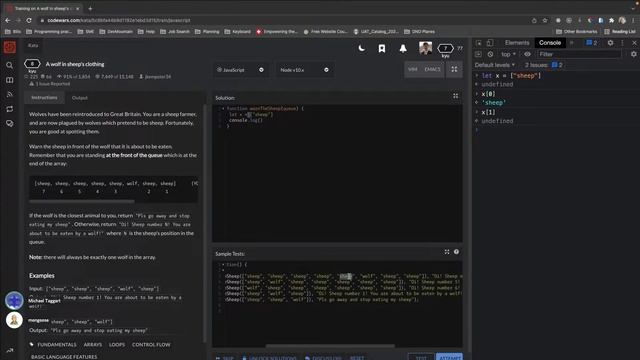Switch to the Output tab
Image resolution: width=640 pixels, height=360 pixels.
click(80, 98)
